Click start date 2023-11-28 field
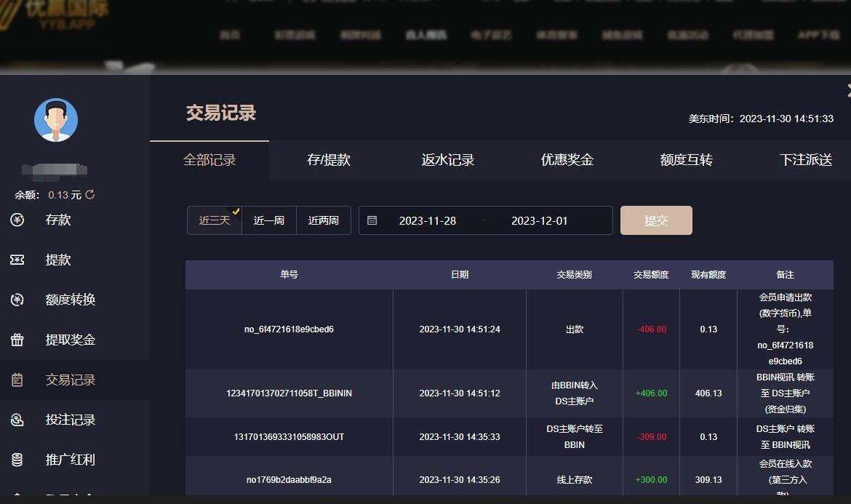 tap(428, 221)
